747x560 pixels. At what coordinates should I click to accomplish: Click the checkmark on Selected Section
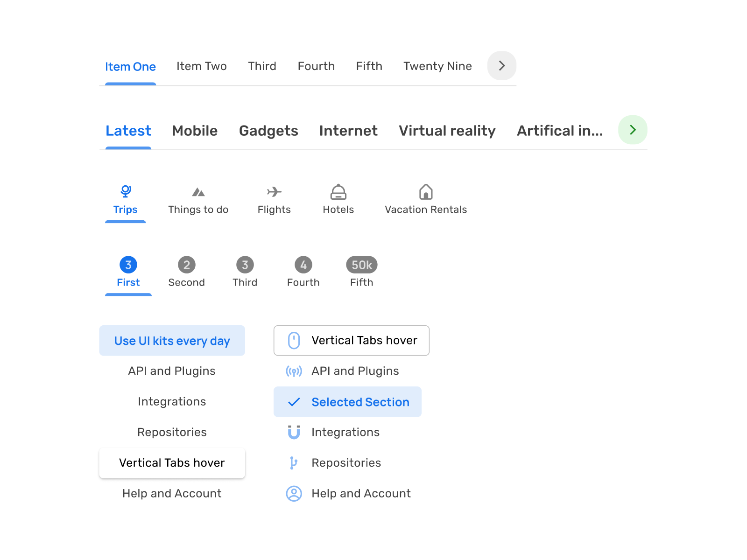point(294,402)
